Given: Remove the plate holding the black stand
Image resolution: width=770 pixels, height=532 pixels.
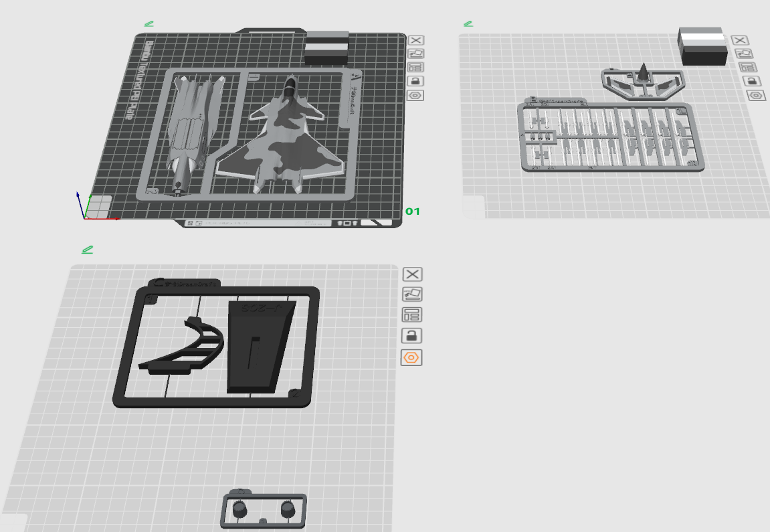Looking at the screenshot, I should [x=413, y=274].
